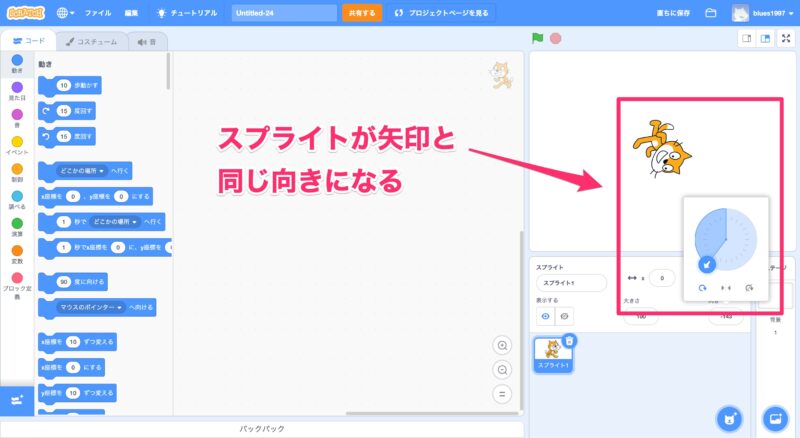Click the orange 共有する button

pyautogui.click(x=362, y=13)
